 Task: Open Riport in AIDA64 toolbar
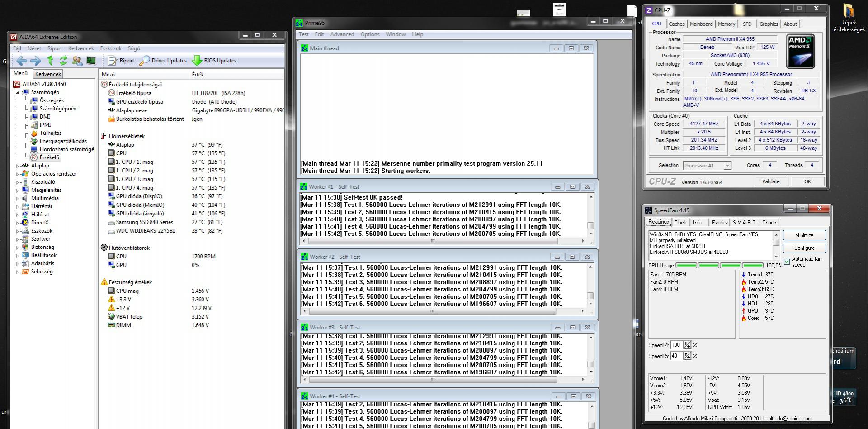121,61
